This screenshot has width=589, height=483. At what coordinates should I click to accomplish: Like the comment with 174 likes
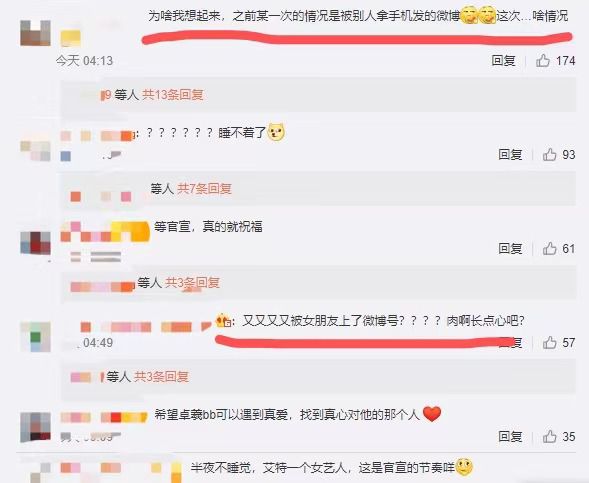point(543,60)
